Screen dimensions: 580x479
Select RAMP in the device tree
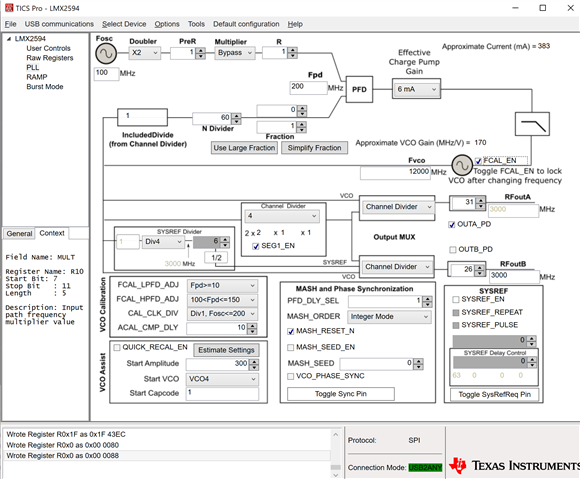pos(37,77)
